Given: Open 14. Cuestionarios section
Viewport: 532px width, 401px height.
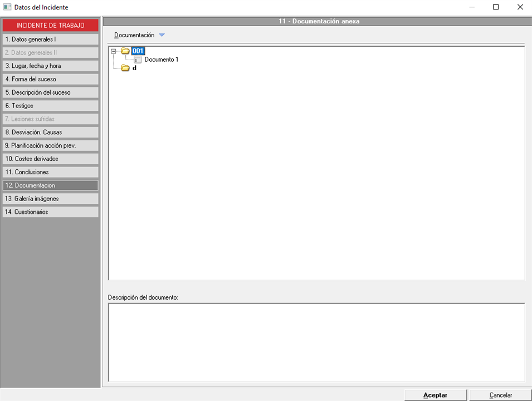Looking at the screenshot, I should pyautogui.click(x=50, y=212).
